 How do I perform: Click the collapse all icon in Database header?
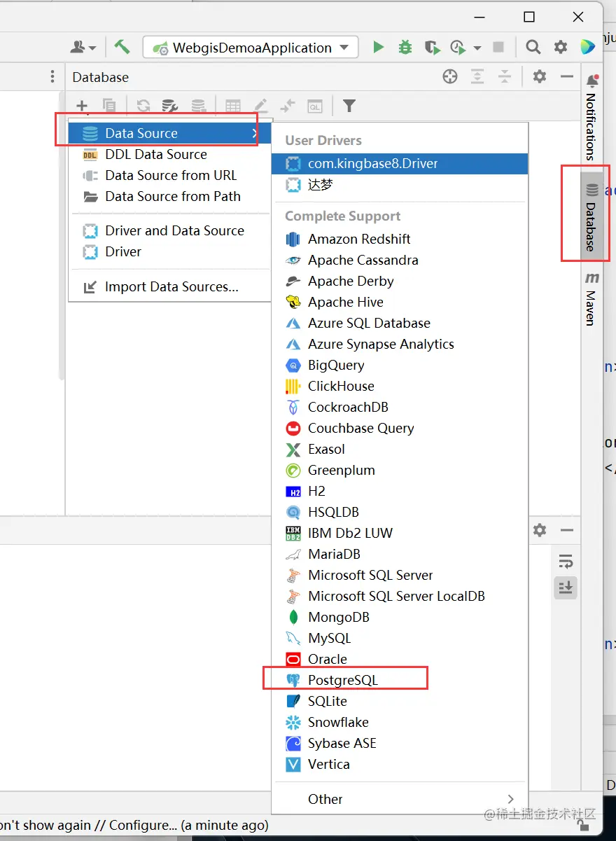pyautogui.click(x=504, y=77)
